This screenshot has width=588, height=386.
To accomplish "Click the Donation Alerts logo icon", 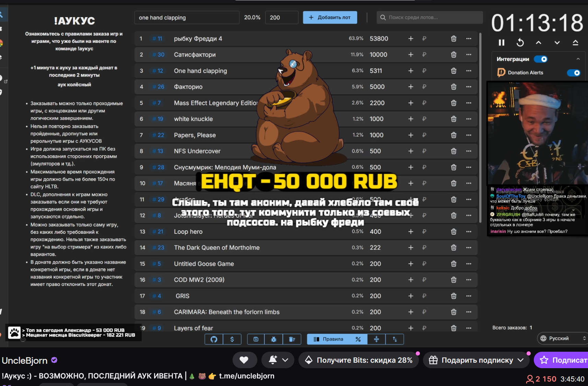I will coord(501,72).
